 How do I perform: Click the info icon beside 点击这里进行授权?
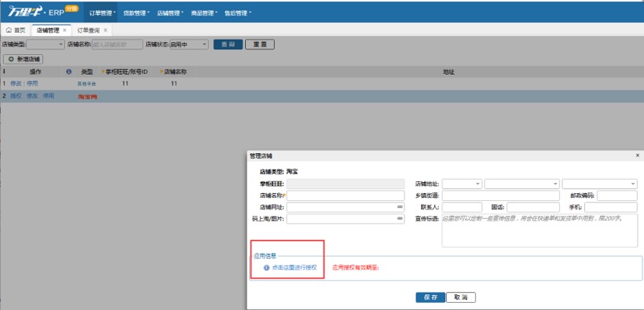266,268
